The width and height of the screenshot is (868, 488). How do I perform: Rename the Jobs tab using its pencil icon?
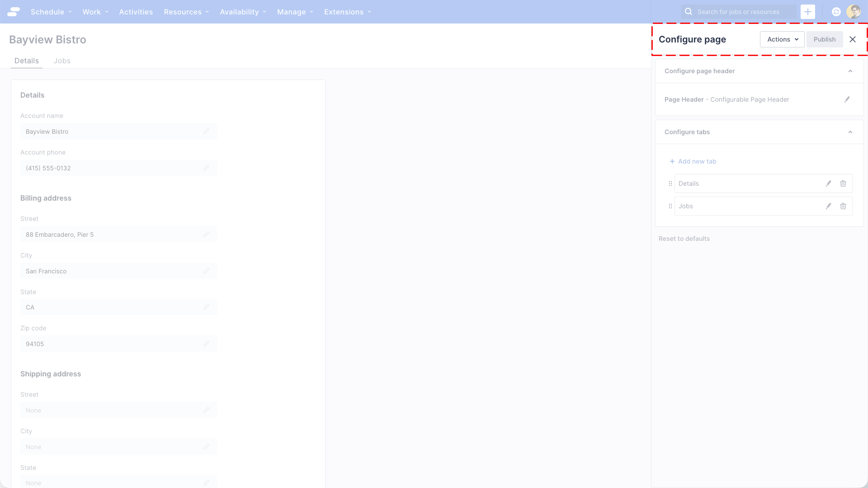point(829,206)
